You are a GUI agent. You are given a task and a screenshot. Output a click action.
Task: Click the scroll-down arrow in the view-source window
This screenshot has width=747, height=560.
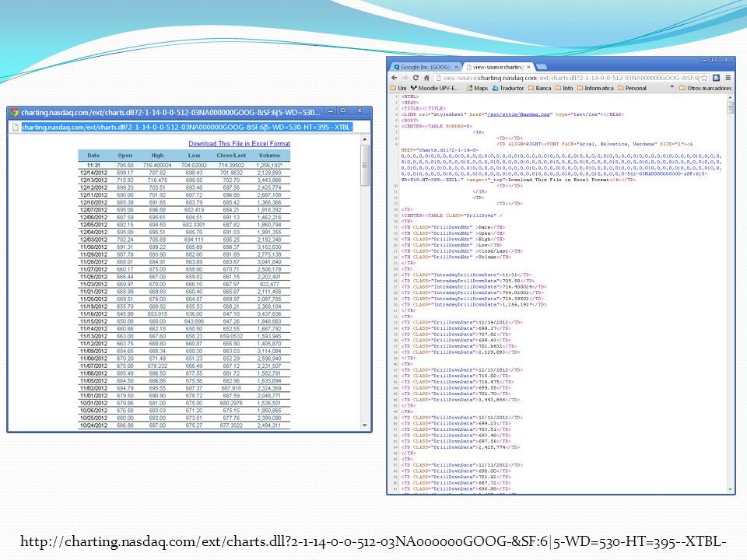pos(731,489)
